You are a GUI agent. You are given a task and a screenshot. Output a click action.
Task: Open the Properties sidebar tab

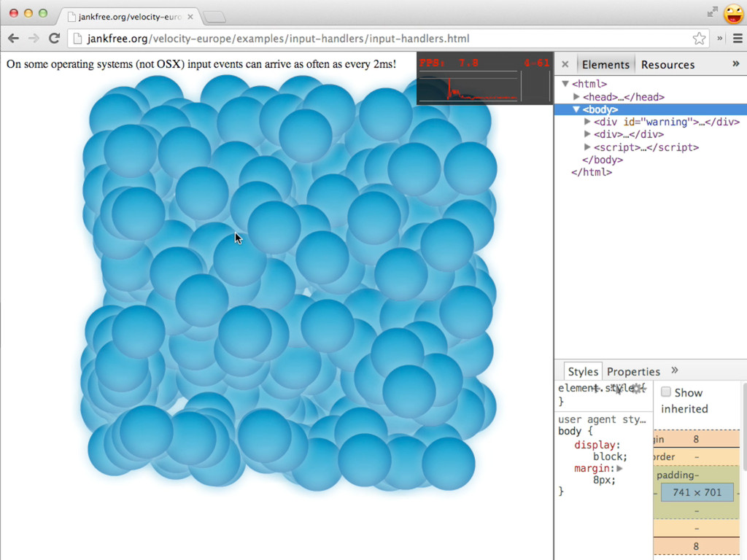point(633,371)
